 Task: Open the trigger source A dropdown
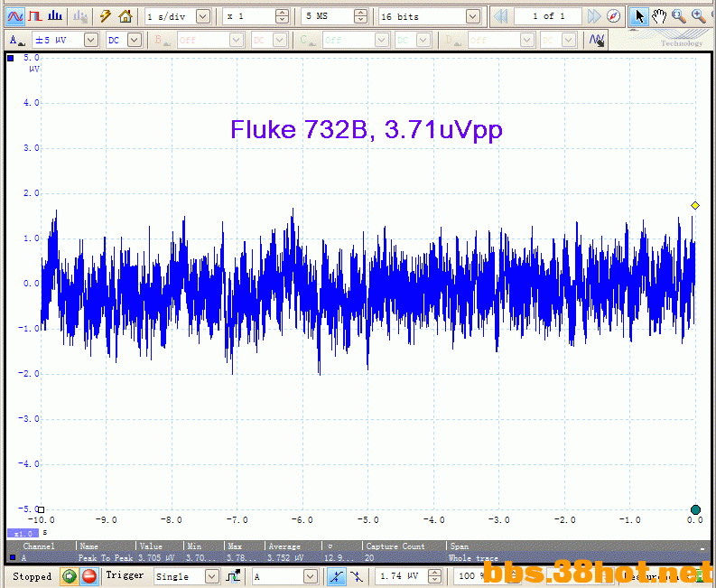[x=310, y=576]
